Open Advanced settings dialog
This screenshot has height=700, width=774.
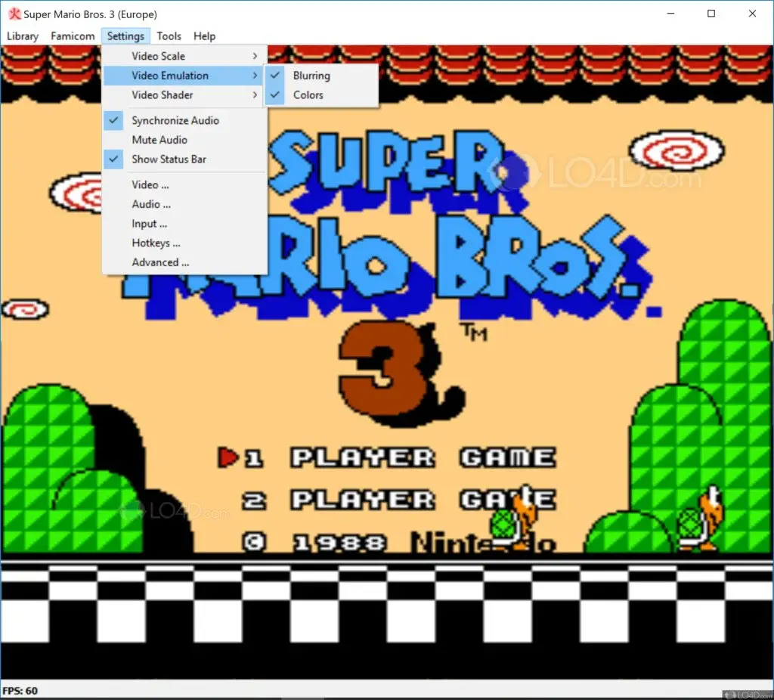185,262
